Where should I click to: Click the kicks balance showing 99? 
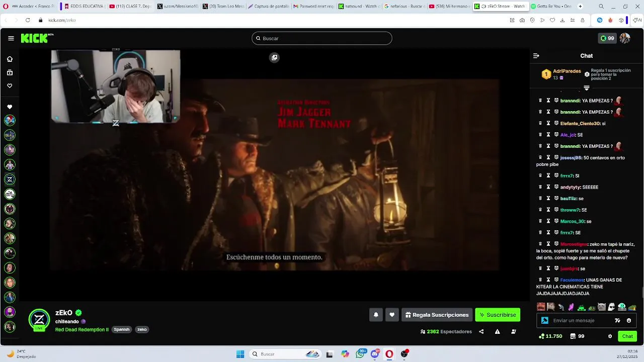click(x=607, y=38)
